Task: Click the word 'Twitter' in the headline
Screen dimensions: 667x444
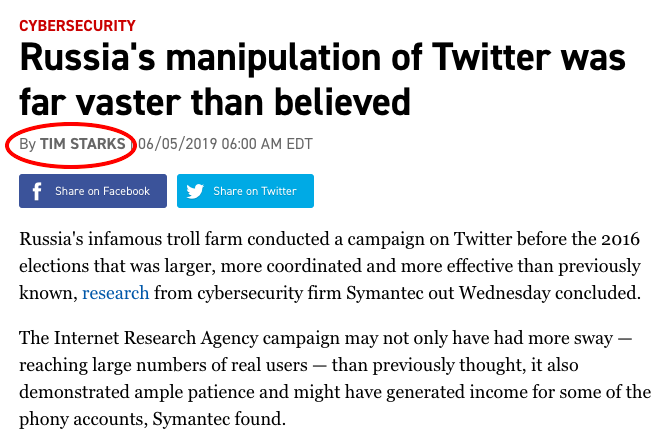Action: [x=491, y=57]
